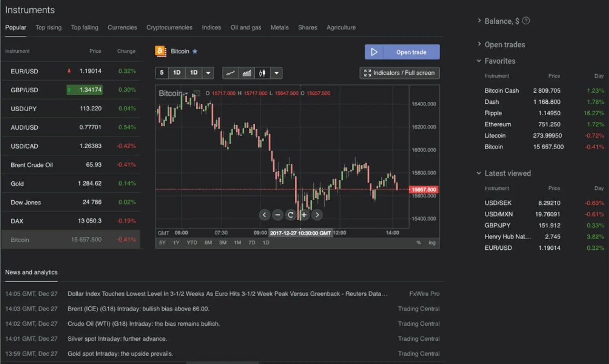Screen dimensions: 609x364
Task: Open the Dollar Index Touches Lowest Level news
Action: coord(227,294)
